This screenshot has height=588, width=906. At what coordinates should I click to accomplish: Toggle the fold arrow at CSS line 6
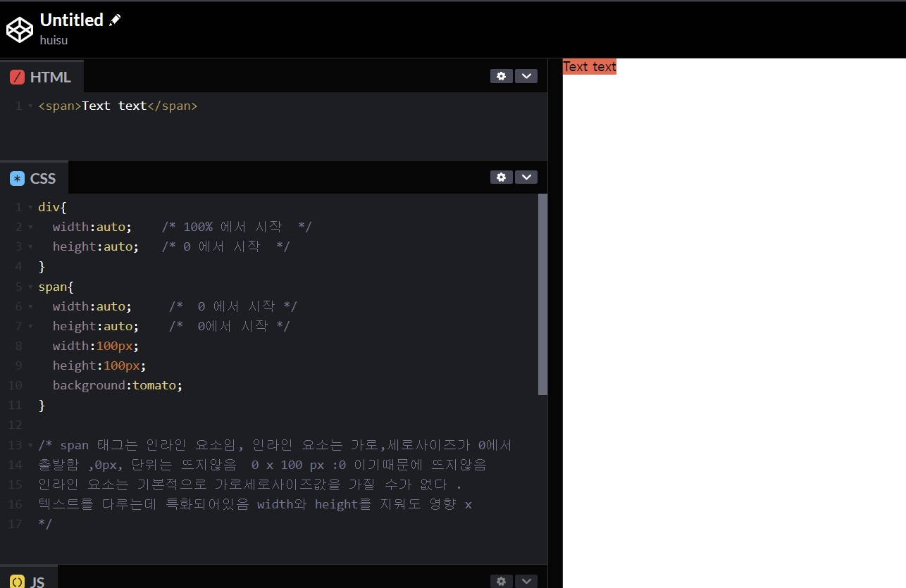coord(30,306)
